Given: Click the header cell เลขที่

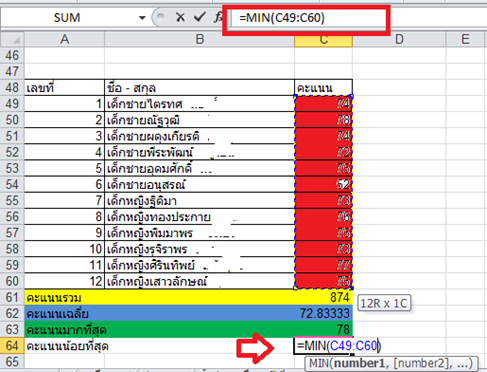Looking at the screenshot, I should 65,88.
